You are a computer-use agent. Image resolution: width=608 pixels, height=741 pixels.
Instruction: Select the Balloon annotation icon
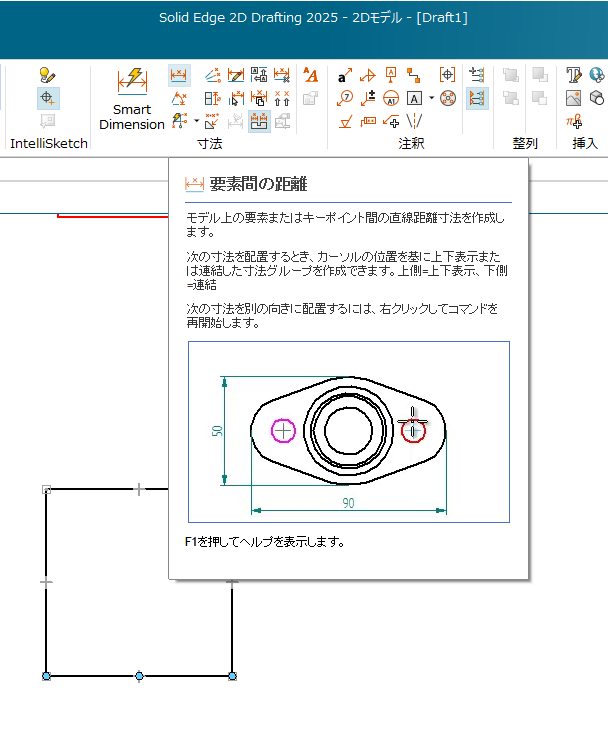[345, 98]
